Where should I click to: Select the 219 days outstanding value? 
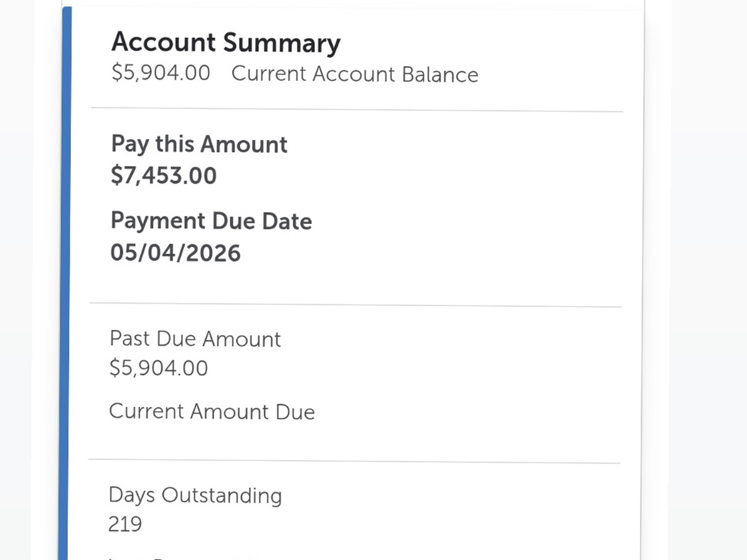(125, 524)
